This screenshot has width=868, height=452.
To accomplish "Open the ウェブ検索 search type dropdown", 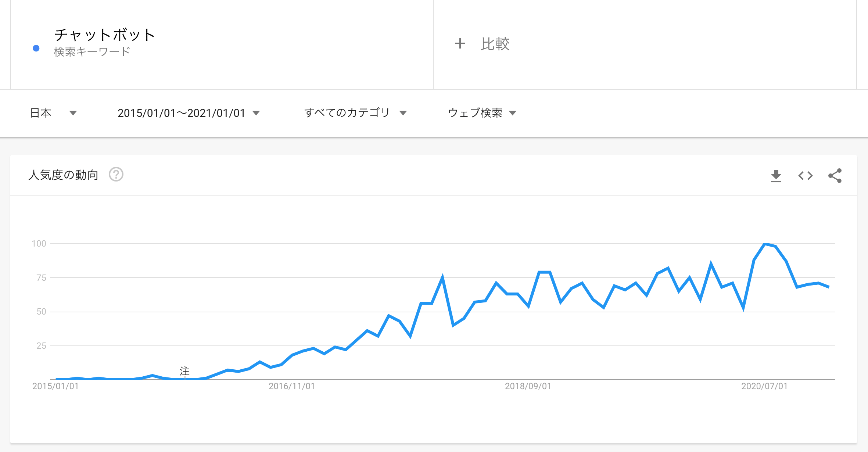I will pos(482,113).
